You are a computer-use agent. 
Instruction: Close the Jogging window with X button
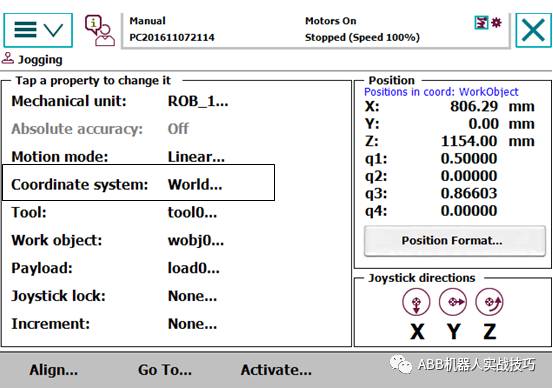coord(533,30)
